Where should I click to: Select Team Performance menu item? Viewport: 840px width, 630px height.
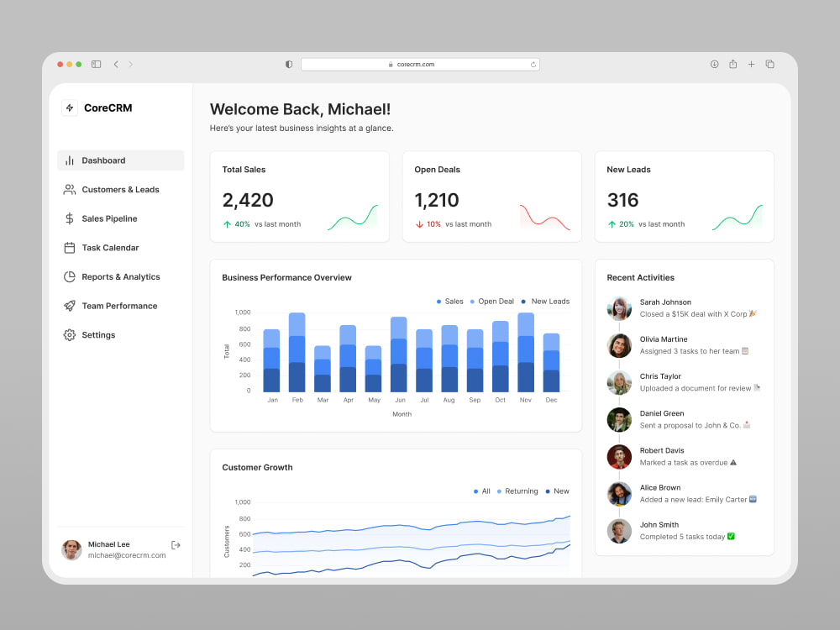click(x=120, y=306)
